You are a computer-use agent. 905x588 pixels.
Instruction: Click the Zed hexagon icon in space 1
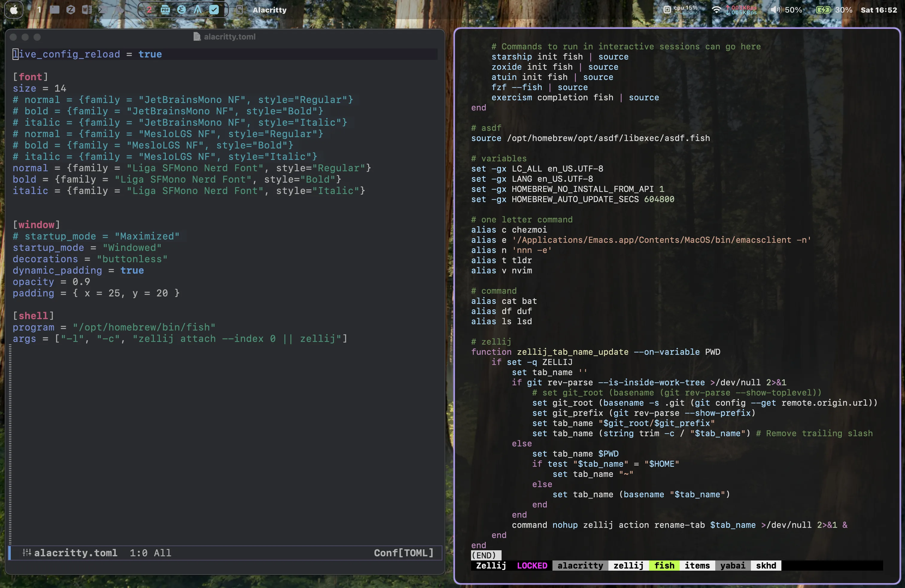pyautogui.click(x=71, y=10)
